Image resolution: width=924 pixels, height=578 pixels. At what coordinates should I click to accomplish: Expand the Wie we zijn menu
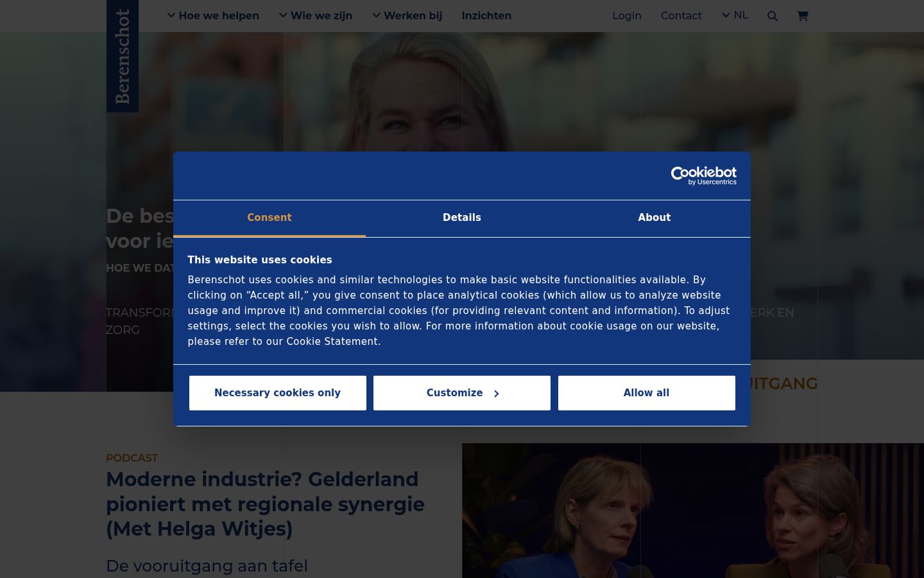pos(316,15)
